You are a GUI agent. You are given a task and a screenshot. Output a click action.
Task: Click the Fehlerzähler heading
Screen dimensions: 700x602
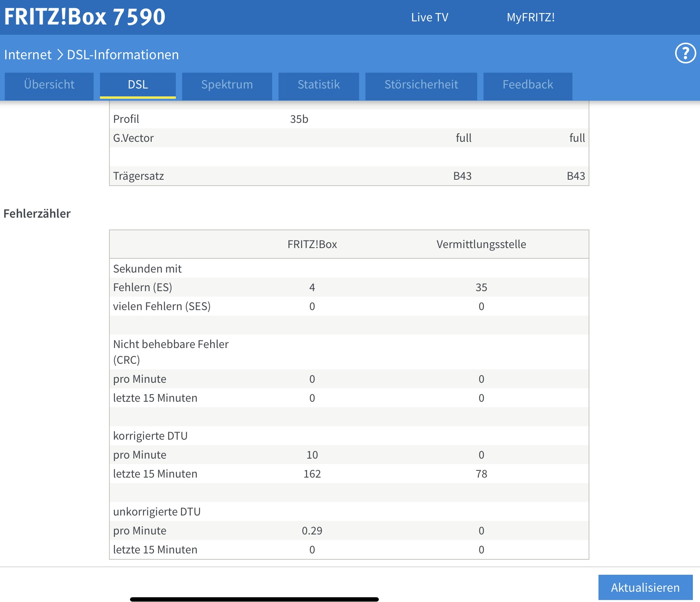pos(37,213)
